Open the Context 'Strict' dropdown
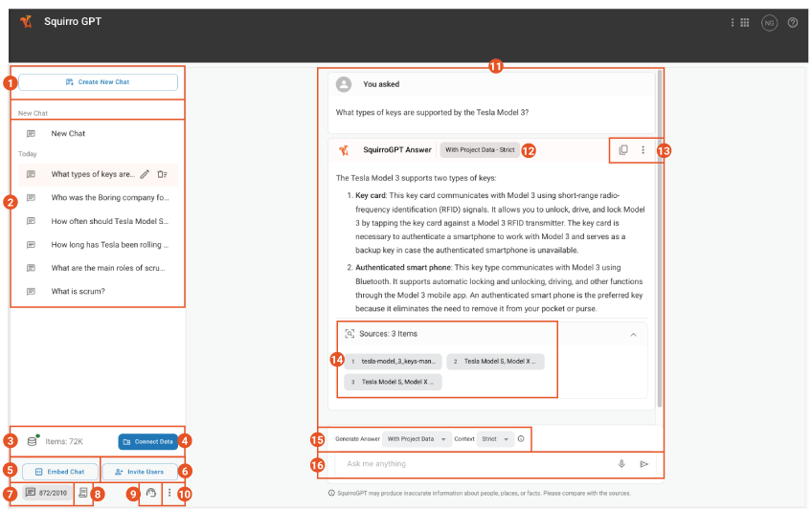The height and width of the screenshot is (511, 812). [x=496, y=439]
